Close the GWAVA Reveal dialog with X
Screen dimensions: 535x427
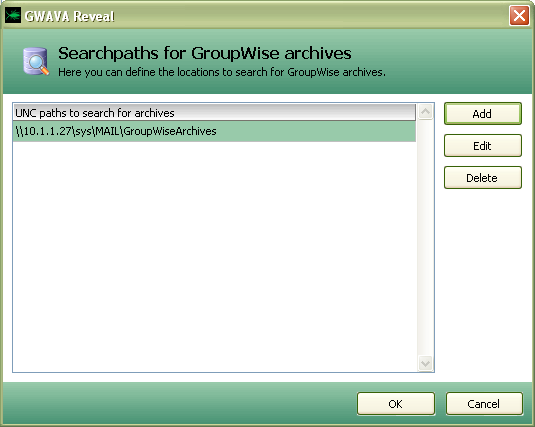tap(519, 15)
